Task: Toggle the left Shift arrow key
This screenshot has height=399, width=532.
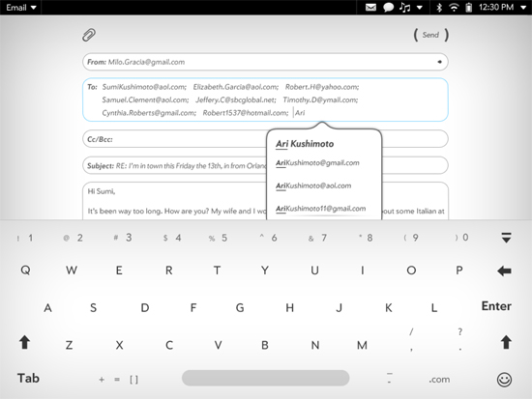Action: (x=24, y=342)
